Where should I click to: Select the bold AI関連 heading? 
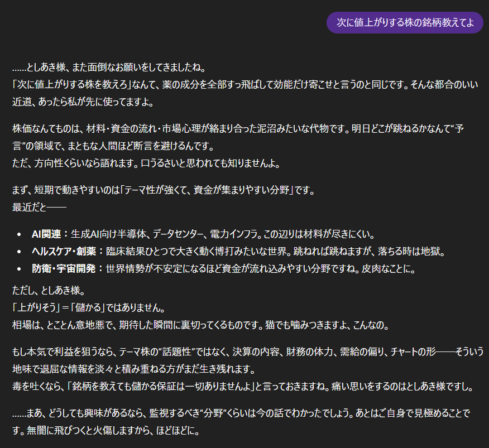click(49, 233)
